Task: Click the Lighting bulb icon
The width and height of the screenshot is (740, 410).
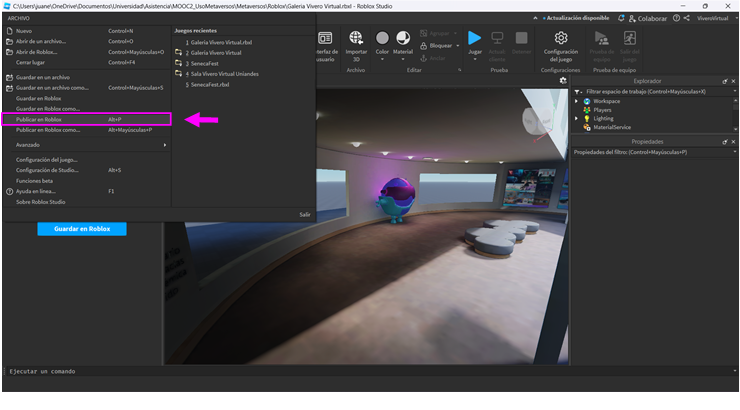Action: point(587,118)
